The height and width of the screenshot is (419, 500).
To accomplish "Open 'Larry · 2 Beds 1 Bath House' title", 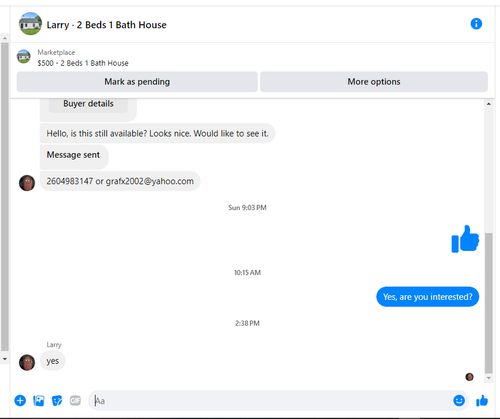I will (106, 25).
